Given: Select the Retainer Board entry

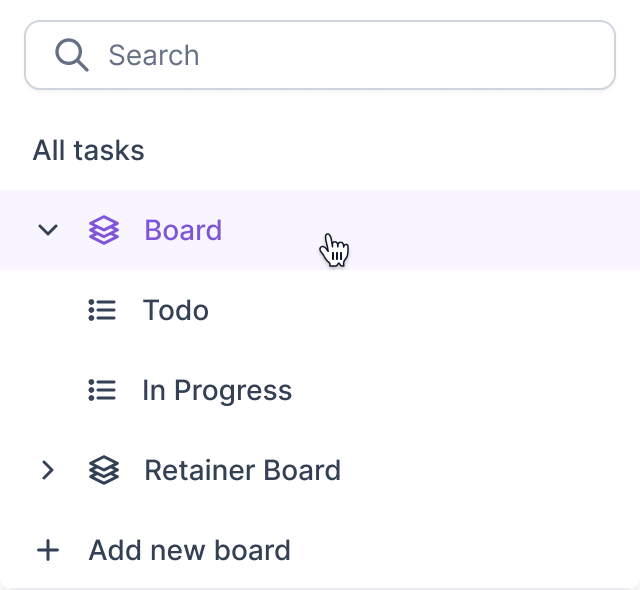Looking at the screenshot, I should (x=320, y=470).
